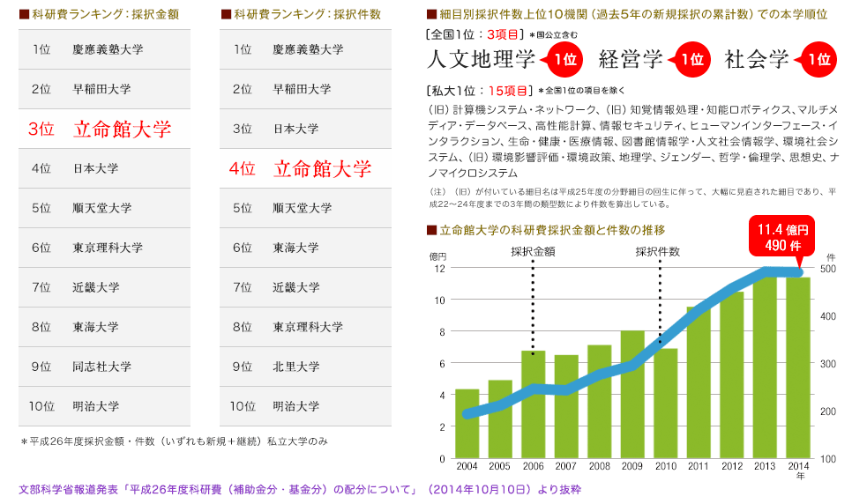Click the green bar for 2006
This screenshot has width=852, height=504.
pyautogui.click(x=533, y=404)
